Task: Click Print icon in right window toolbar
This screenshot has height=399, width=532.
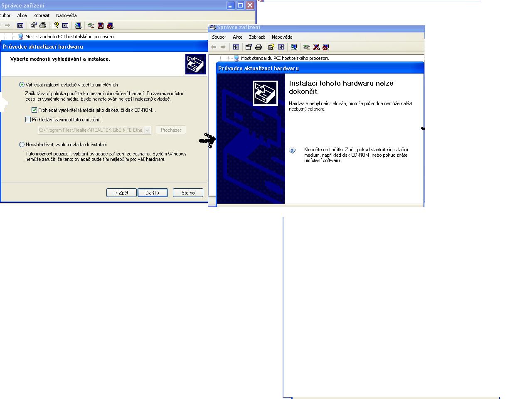Action: [259, 47]
